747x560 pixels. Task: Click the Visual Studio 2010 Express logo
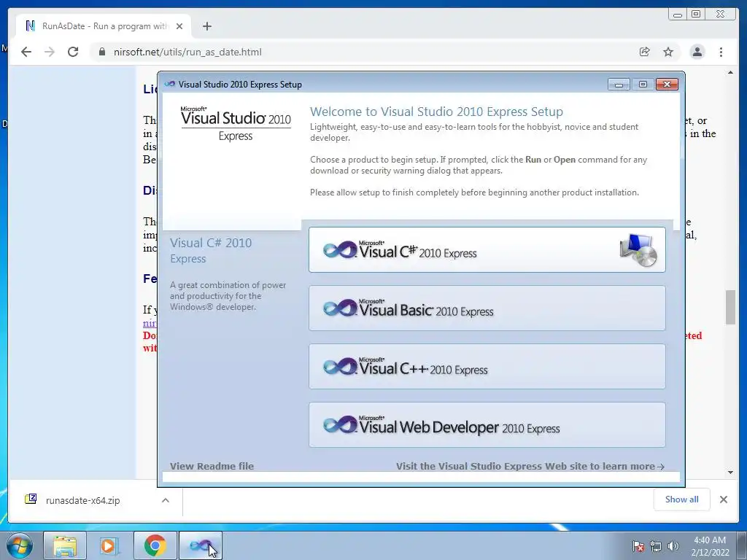click(x=236, y=123)
